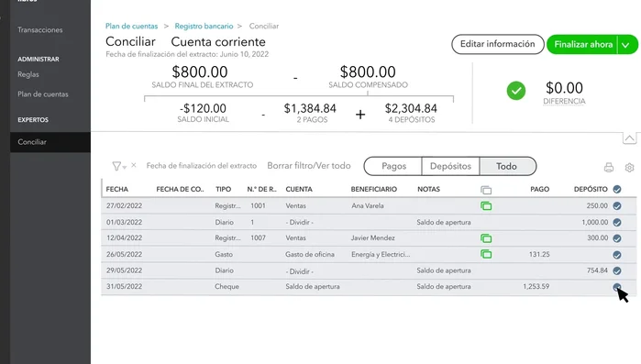The height and width of the screenshot is (364, 641).
Task: Sort by the FECHA column header
Action: pyautogui.click(x=116, y=189)
